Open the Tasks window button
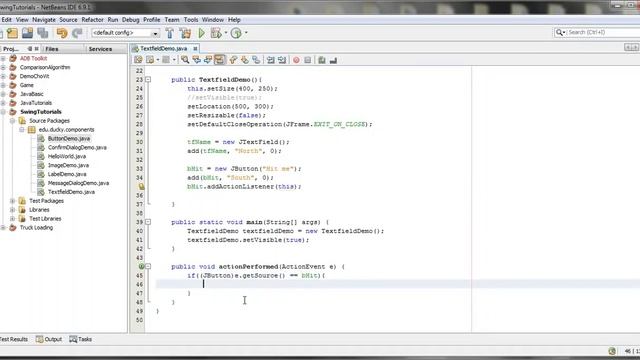This screenshot has height=360, width=640. click(x=81, y=339)
